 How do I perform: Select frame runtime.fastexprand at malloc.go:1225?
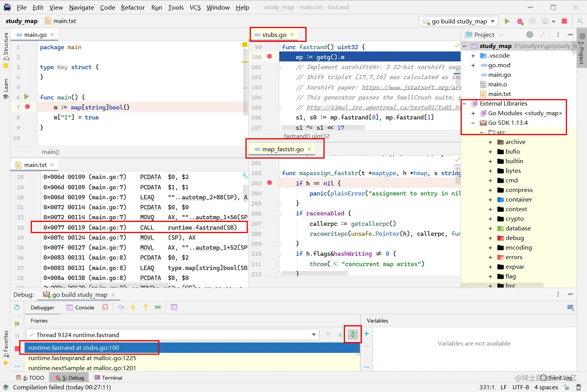[82, 358]
